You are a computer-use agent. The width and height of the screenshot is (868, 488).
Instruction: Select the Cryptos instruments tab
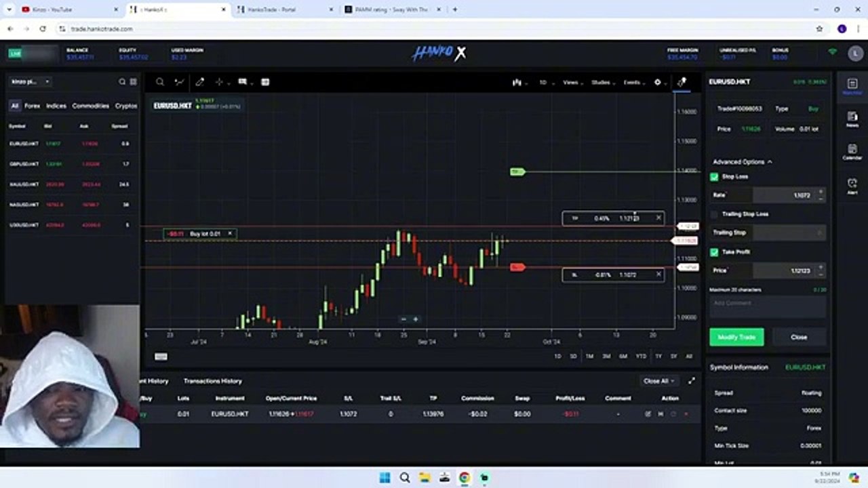126,106
